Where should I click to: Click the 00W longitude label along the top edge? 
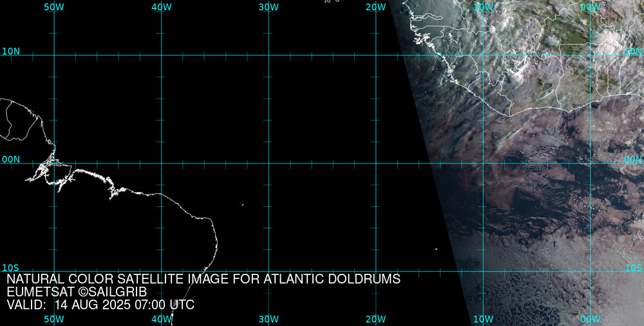click(x=591, y=7)
